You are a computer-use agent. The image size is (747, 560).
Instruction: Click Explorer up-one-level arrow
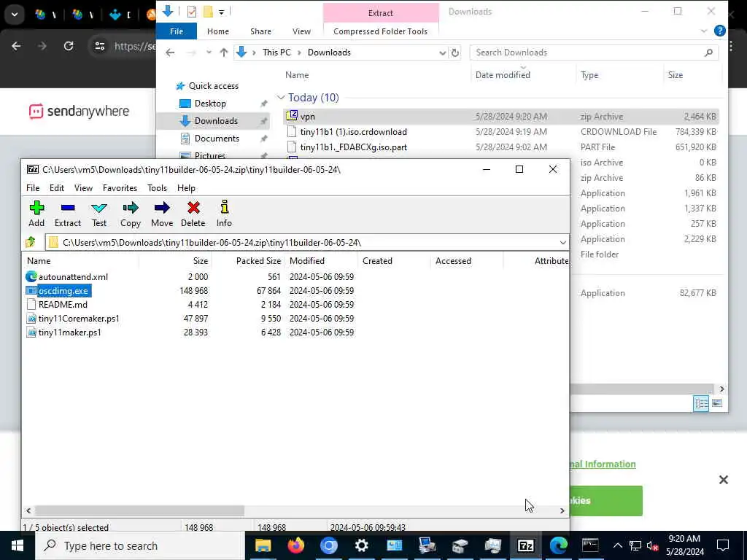(223, 52)
